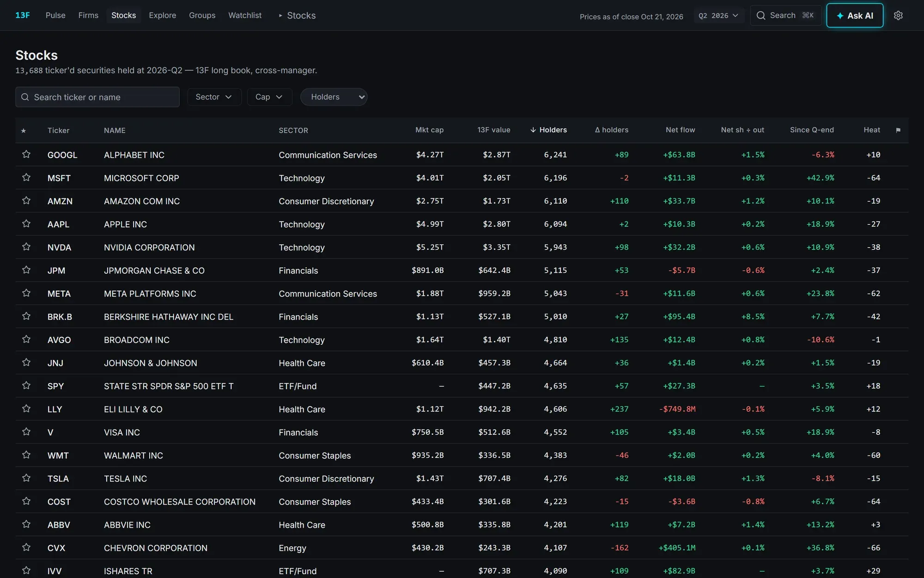Open the Watchlist tab
The width and height of the screenshot is (924, 578).
[x=245, y=15]
